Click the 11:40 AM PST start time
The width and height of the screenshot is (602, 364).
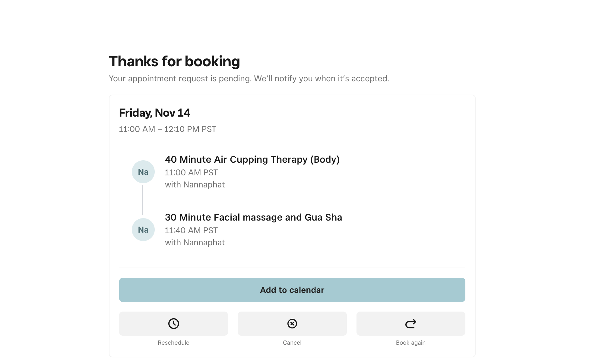point(191,231)
